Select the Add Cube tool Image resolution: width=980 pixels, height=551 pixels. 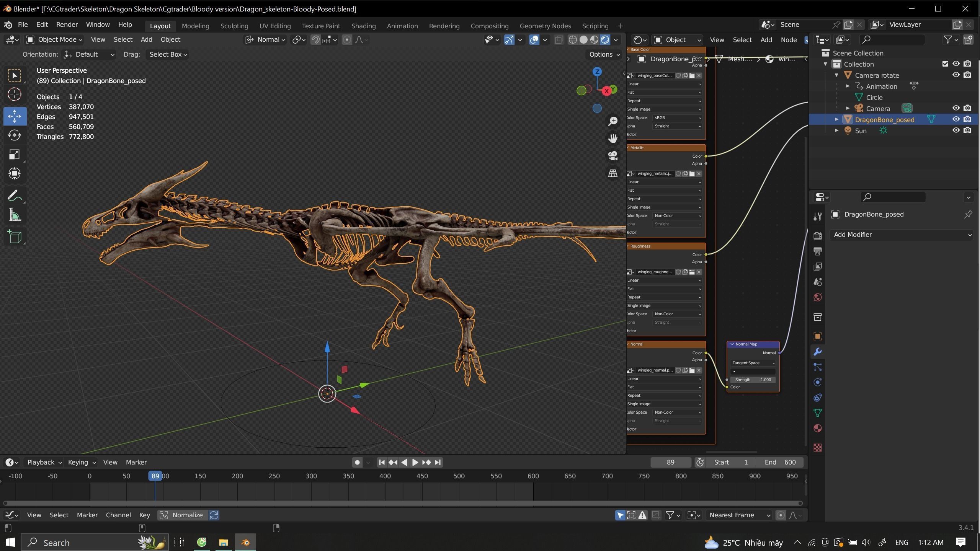click(x=15, y=237)
